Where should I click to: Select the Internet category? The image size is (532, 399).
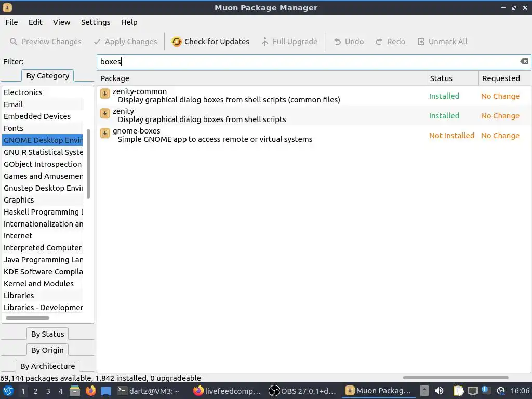tap(43, 236)
